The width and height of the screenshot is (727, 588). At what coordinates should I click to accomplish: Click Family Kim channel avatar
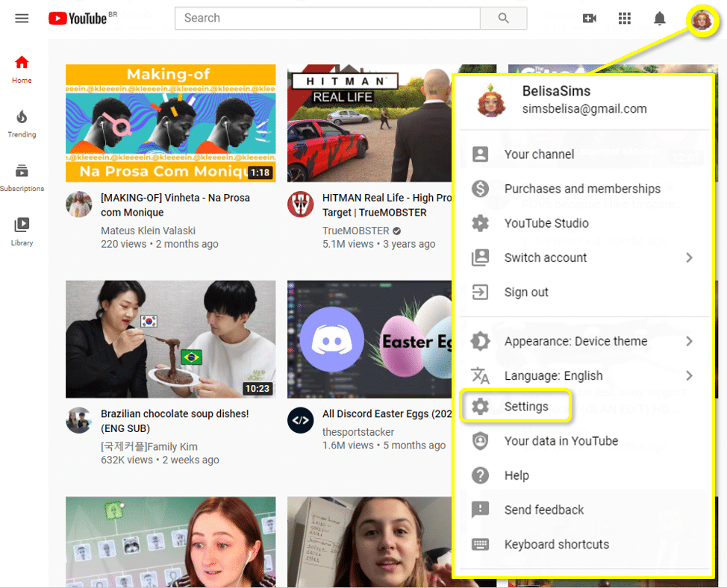click(79, 420)
